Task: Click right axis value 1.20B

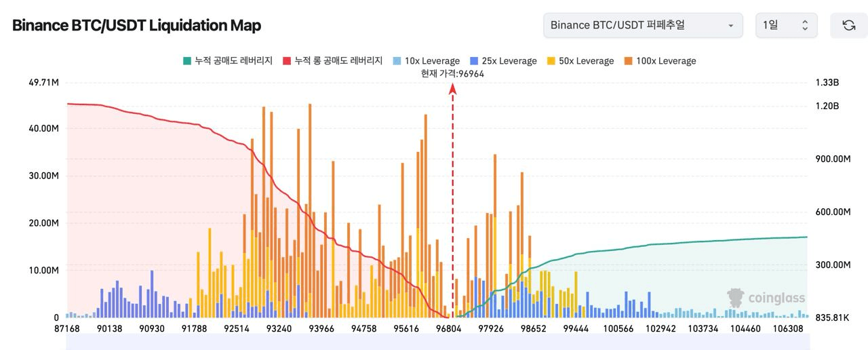Action: coord(827,106)
